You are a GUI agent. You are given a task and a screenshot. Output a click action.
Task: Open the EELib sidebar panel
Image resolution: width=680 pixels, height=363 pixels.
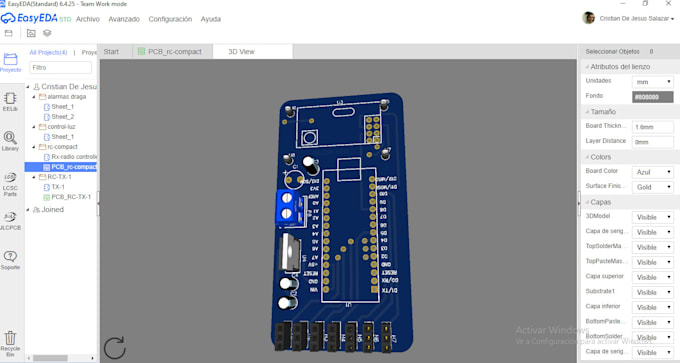[10, 102]
